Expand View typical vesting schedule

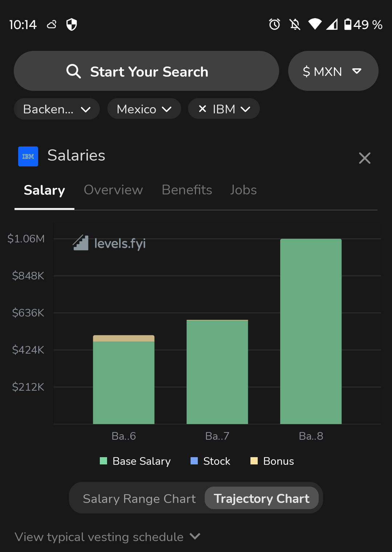point(107,537)
